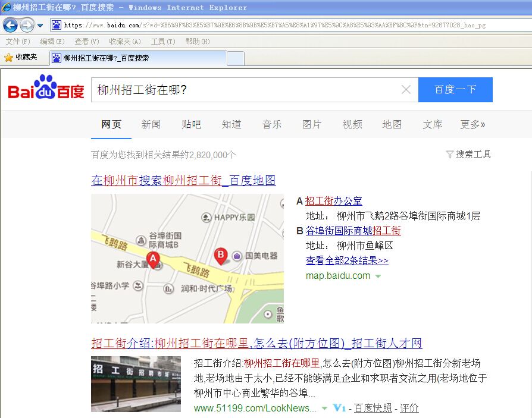The height and width of the screenshot is (418, 532).
Task: Switch to the 贴吧 tab
Action: click(x=192, y=124)
